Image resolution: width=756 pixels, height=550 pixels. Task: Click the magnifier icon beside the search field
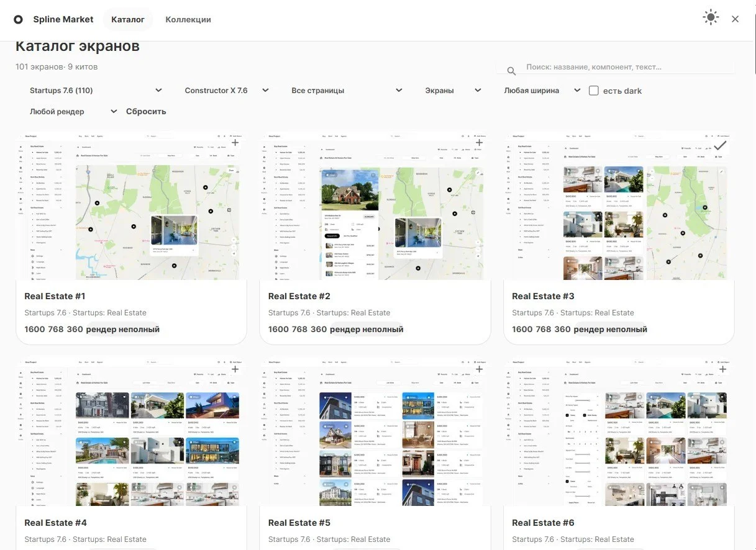(x=511, y=71)
